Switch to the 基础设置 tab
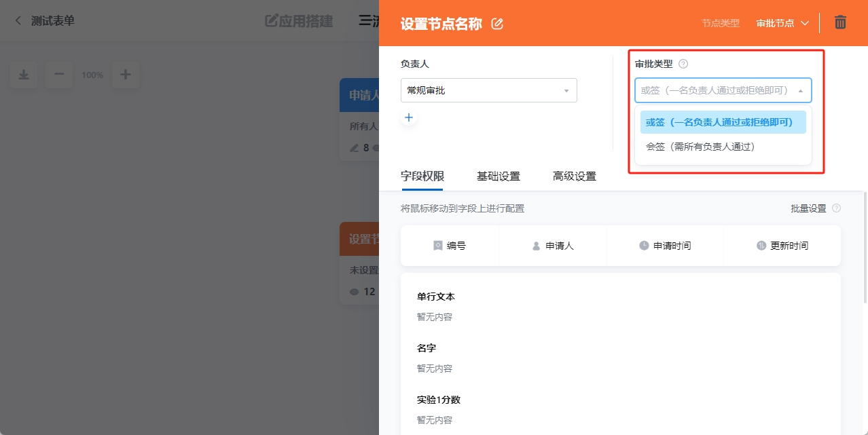 point(498,176)
